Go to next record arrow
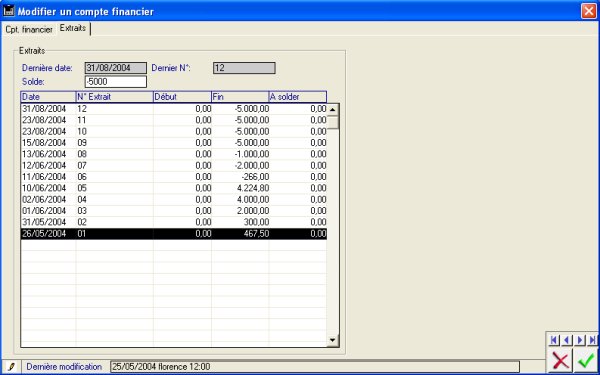This screenshot has height=375, width=600. point(579,339)
